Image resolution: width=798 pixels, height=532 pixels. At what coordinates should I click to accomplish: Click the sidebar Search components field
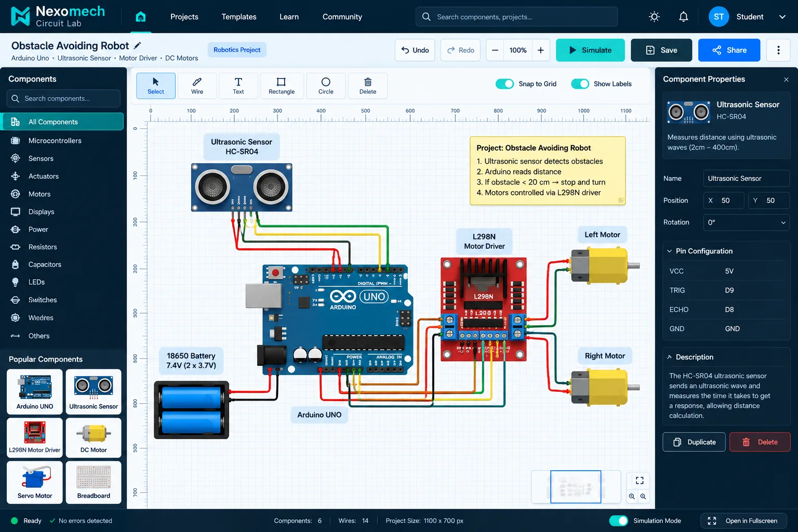63,98
